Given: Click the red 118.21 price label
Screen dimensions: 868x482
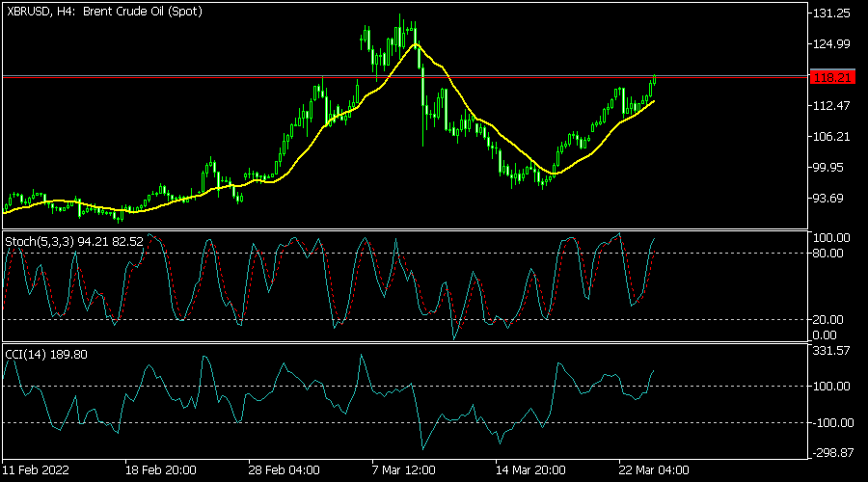Looking at the screenshot, I should click(x=832, y=77).
